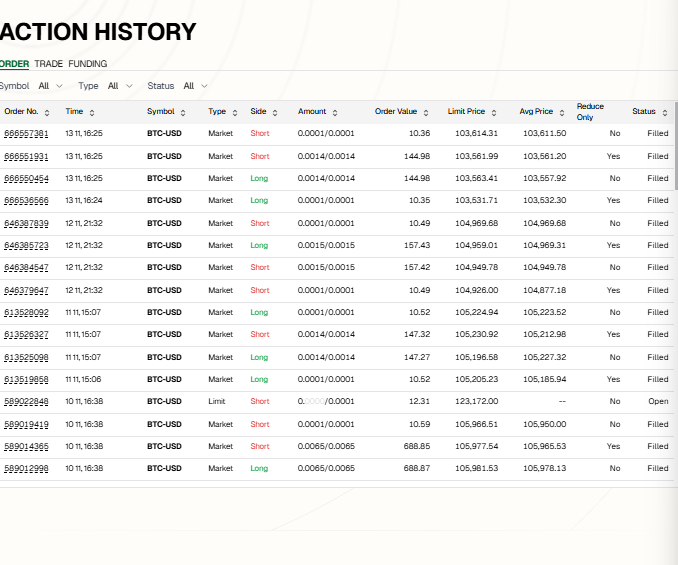Switch to the TRADE tab
The width and height of the screenshot is (678, 565).
48,64
